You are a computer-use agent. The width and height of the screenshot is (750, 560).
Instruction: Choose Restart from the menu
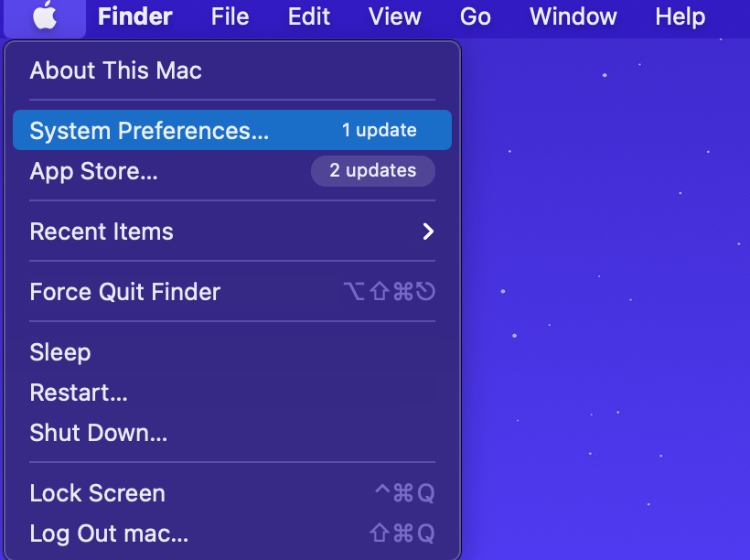click(x=79, y=393)
